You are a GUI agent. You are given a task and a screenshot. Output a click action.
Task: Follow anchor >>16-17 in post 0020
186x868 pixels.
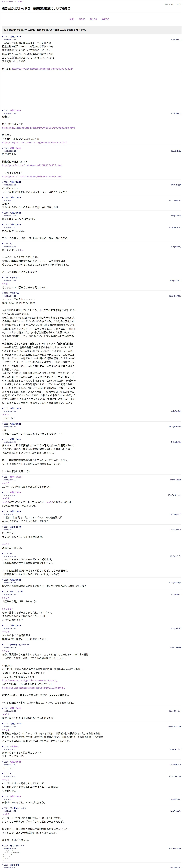click(x=7, y=609)
